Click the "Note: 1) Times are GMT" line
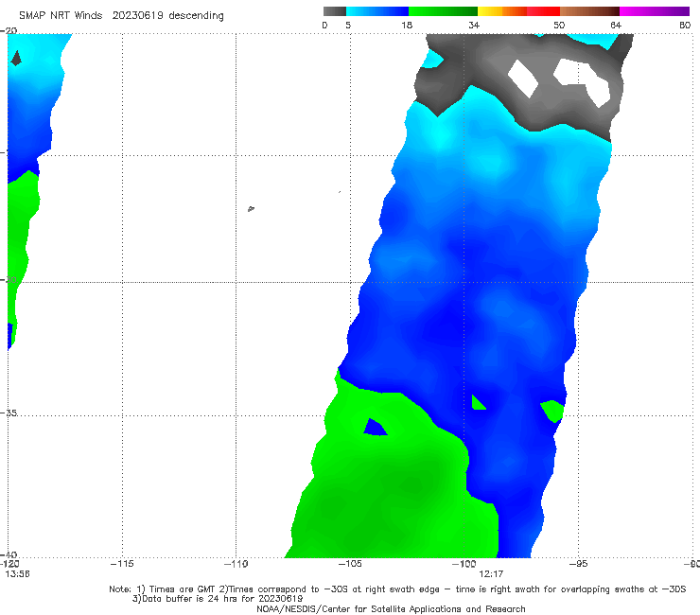This screenshot has height=615, width=700. point(397,589)
